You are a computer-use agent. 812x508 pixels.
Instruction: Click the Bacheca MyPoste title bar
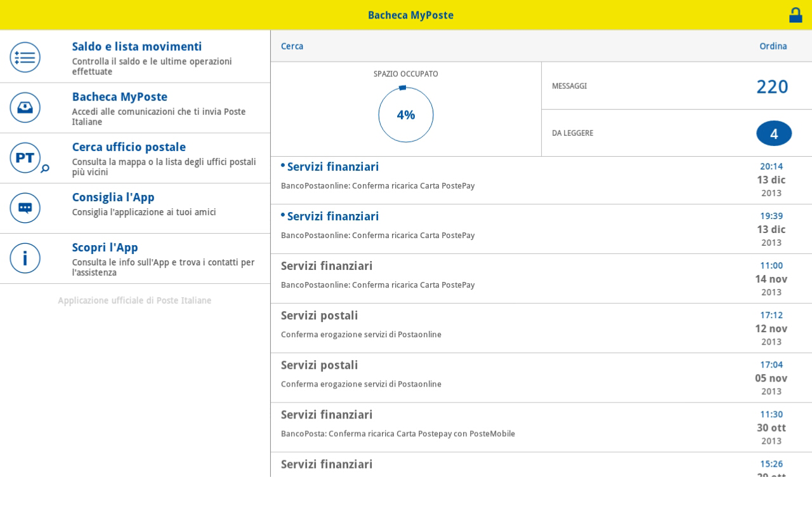[410, 15]
